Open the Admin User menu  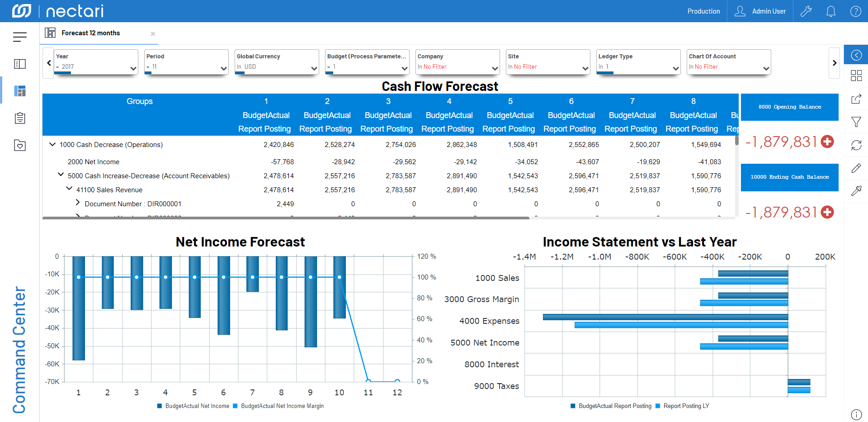coord(760,11)
